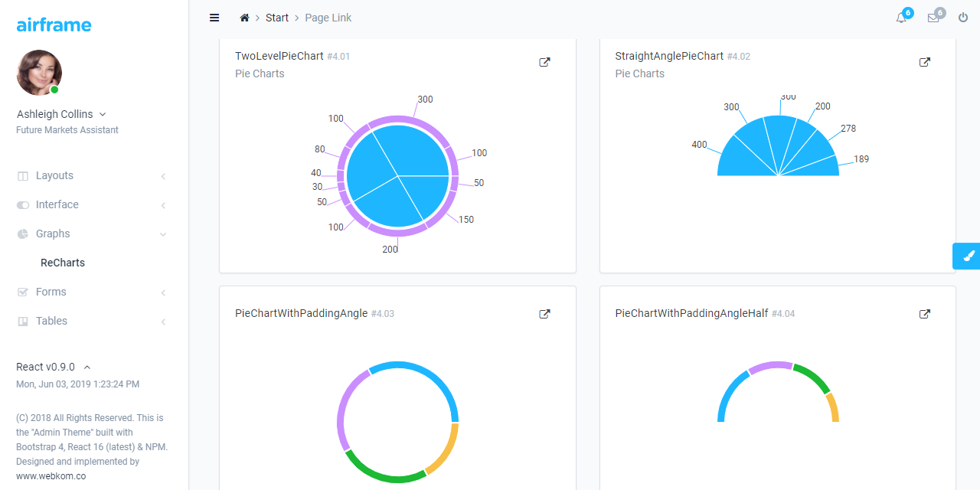This screenshot has height=490, width=980.
Task: Expand the Tables sidebar section
Action: [52, 321]
